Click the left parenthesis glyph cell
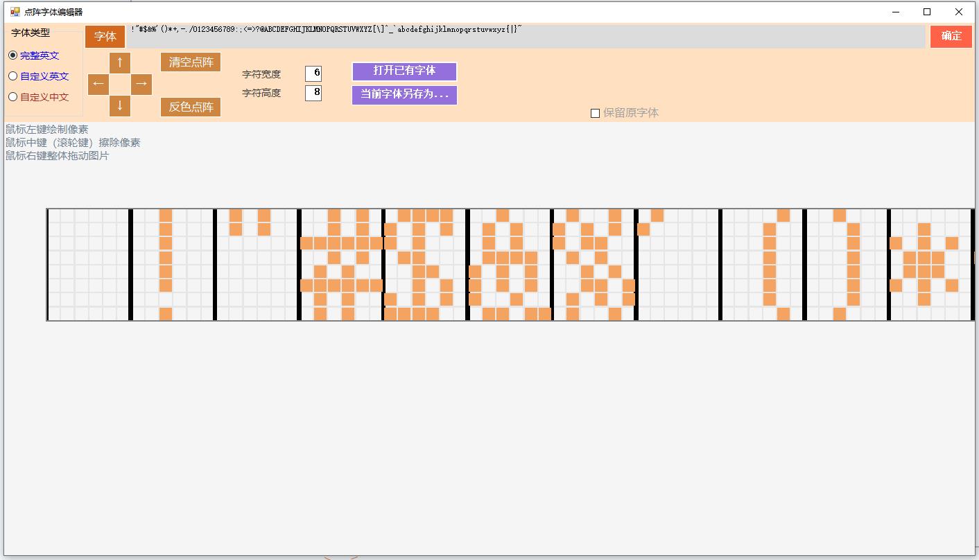 pyautogui.click(x=763, y=264)
